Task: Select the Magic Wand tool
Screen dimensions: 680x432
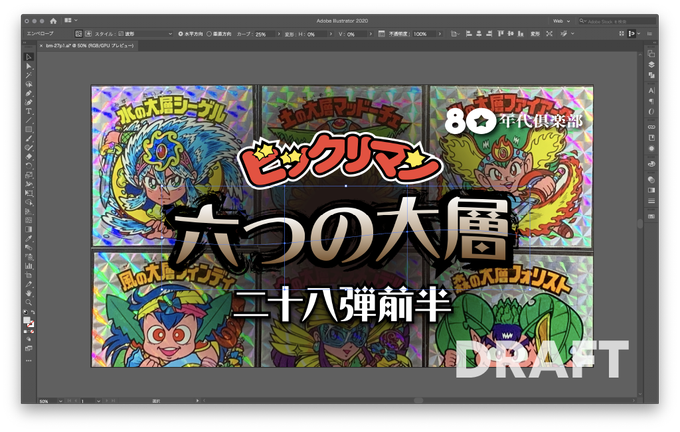Action: (x=29, y=75)
